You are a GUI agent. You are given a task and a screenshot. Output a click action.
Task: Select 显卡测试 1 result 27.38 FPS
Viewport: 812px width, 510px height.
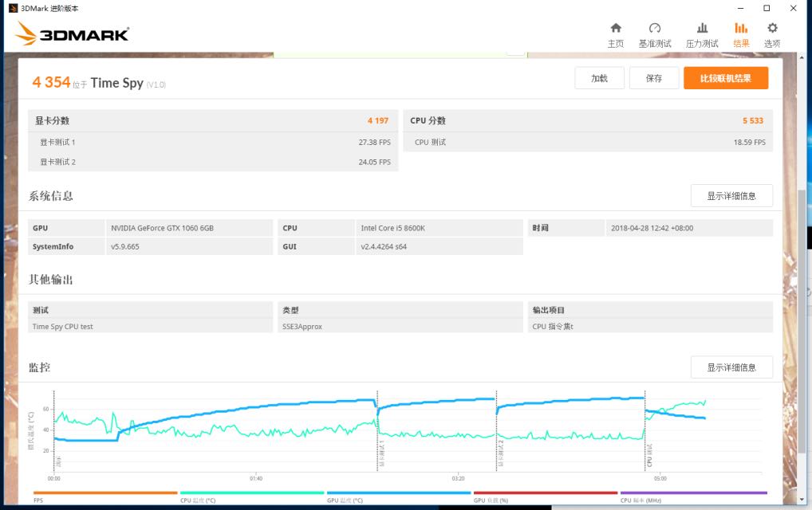click(x=374, y=142)
